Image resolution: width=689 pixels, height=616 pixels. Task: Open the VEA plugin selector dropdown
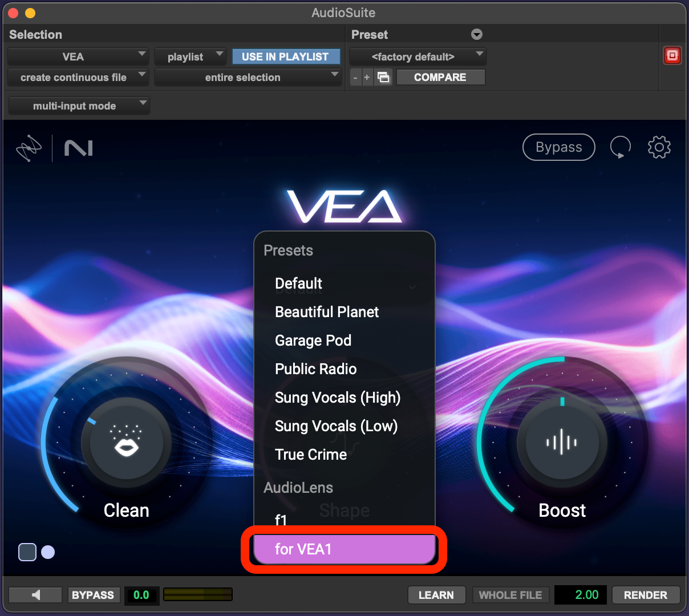pyautogui.click(x=78, y=56)
